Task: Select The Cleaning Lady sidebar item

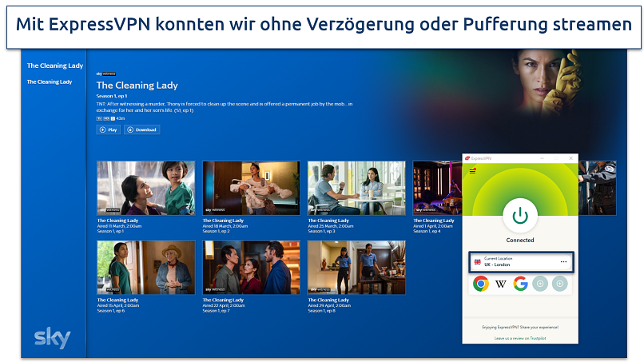Action: coord(50,82)
